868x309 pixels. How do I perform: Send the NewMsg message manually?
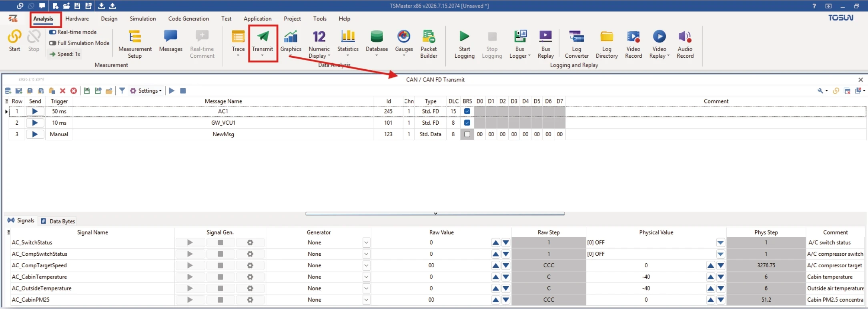(x=35, y=134)
